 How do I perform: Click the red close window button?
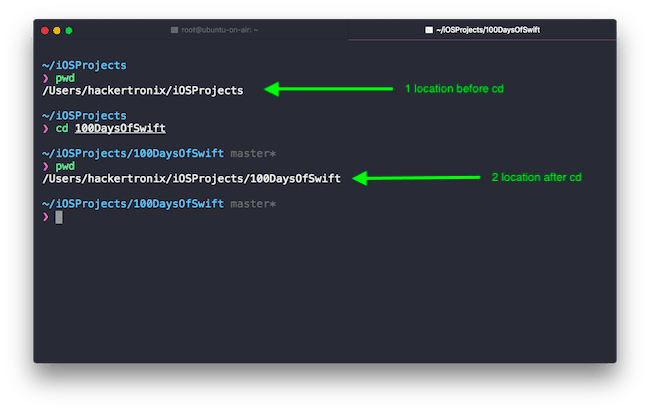[45, 31]
